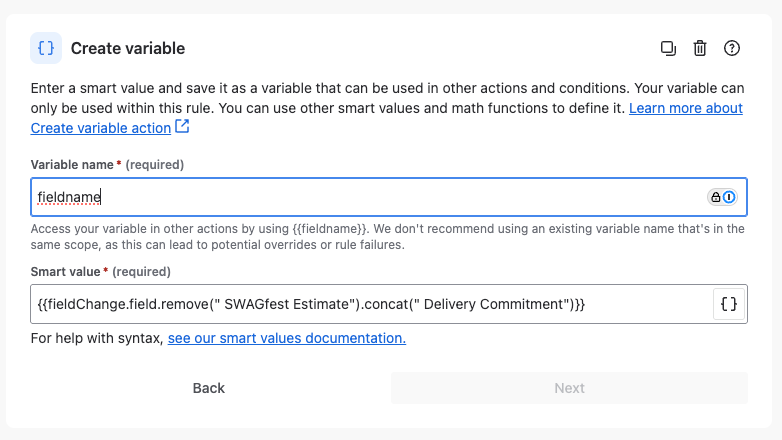Click the duplicate action icon
782x440 pixels.
(668, 48)
